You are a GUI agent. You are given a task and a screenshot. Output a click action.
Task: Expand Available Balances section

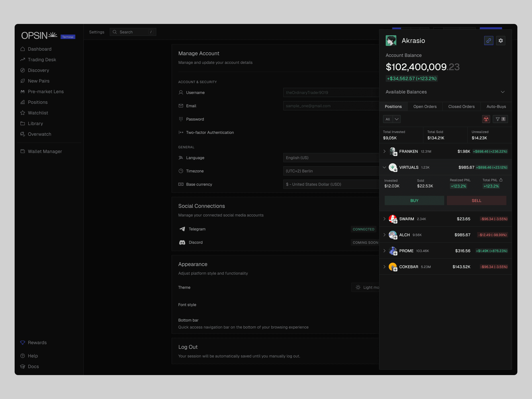pyautogui.click(x=503, y=92)
